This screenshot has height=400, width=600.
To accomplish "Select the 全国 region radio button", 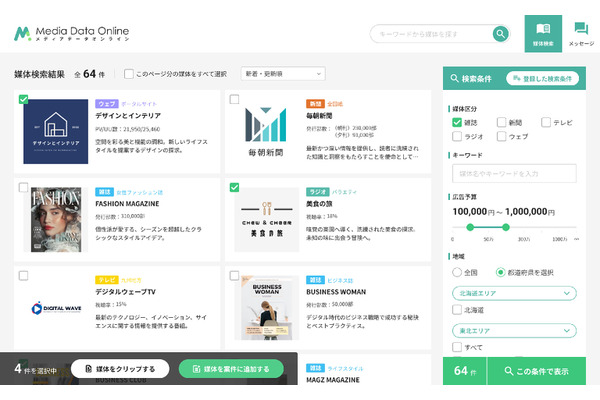I will click(x=457, y=272).
